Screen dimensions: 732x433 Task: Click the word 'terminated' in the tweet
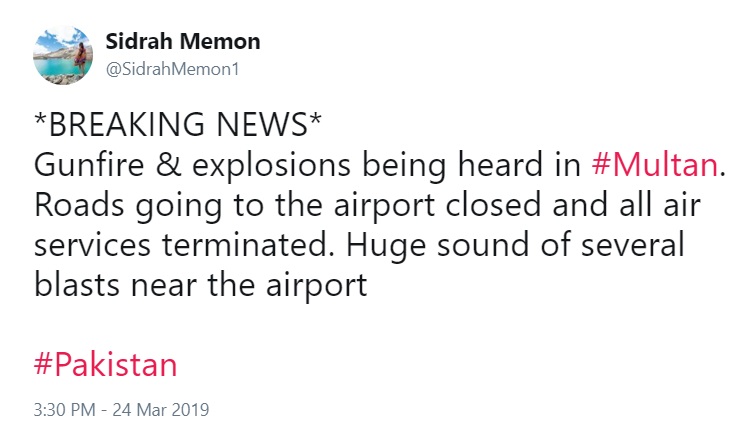pos(243,245)
